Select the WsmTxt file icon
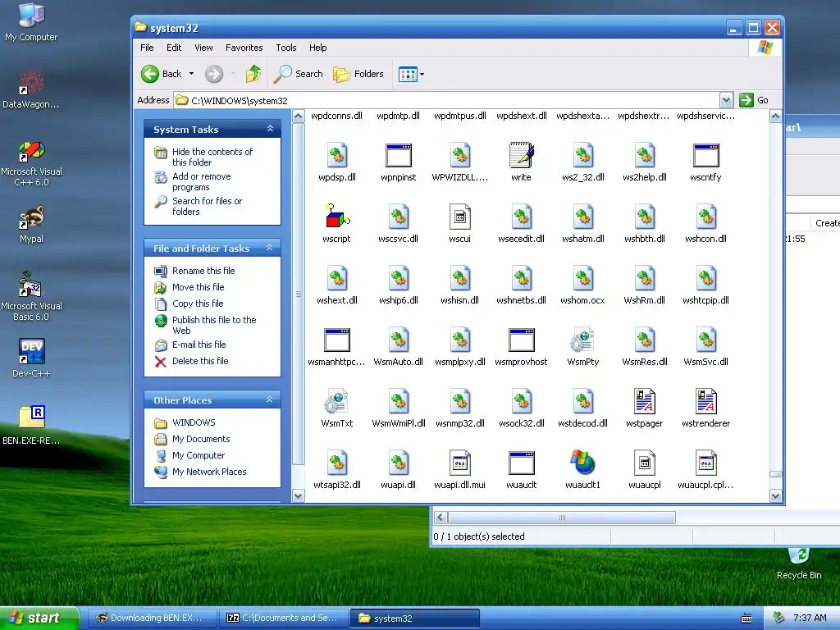The width and height of the screenshot is (840, 630). [x=337, y=400]
